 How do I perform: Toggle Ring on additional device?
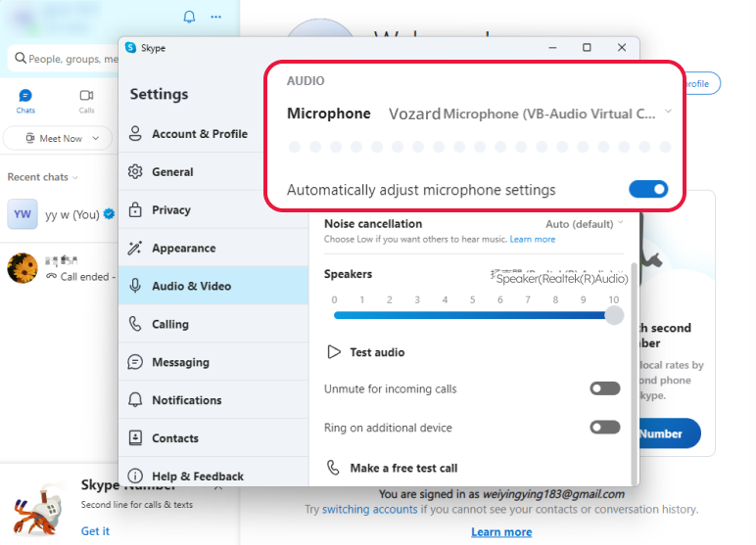[x=605, y=427]
